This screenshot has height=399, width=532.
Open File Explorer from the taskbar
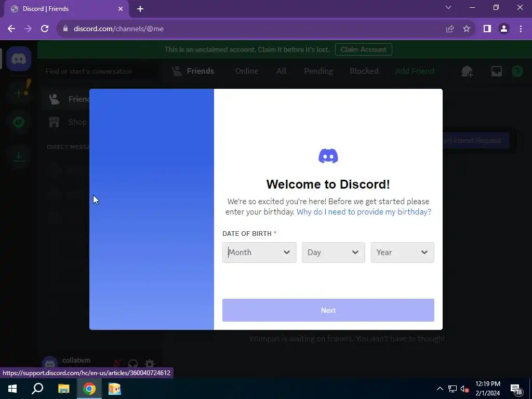(x=63, y=389)
